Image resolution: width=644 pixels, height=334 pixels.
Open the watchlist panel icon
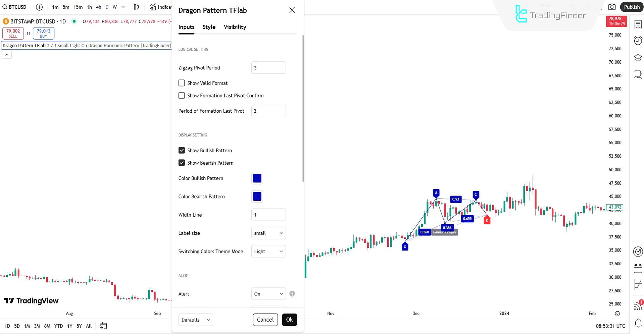pyautogui.click(x=638, y=24)
